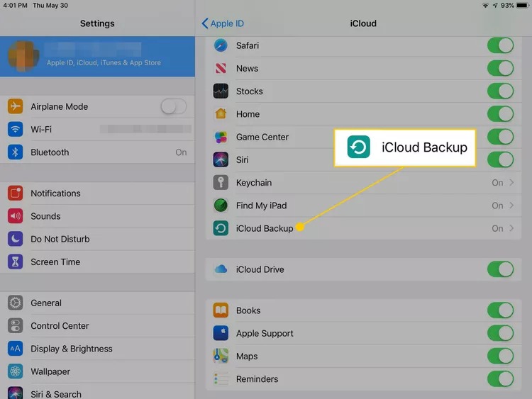Tap the profile avatar picture
Image resolution: width=532 pixels, height=399 pixels.
pos(23,56)
